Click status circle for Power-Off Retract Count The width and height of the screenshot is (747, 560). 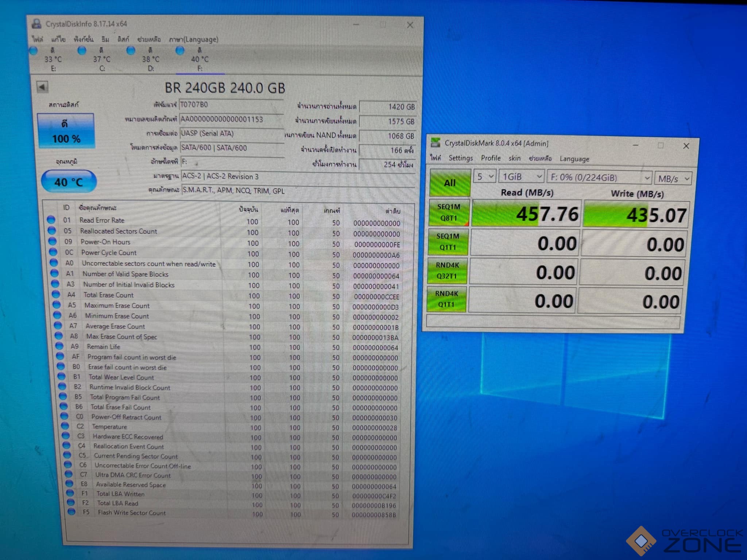click(x=65, y=416)
